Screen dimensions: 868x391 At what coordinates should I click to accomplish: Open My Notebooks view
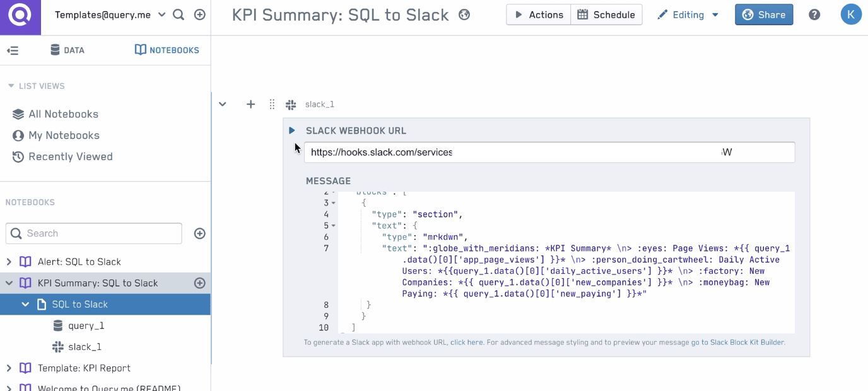(56, 136)
